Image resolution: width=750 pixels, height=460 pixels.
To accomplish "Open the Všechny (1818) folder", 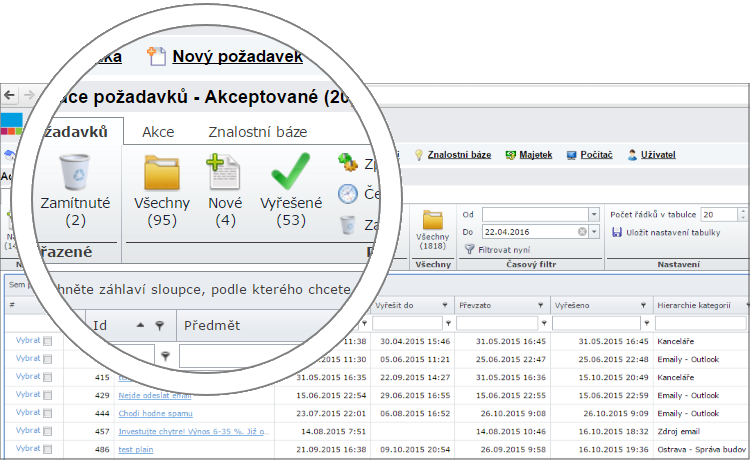I will click(433, 221).
